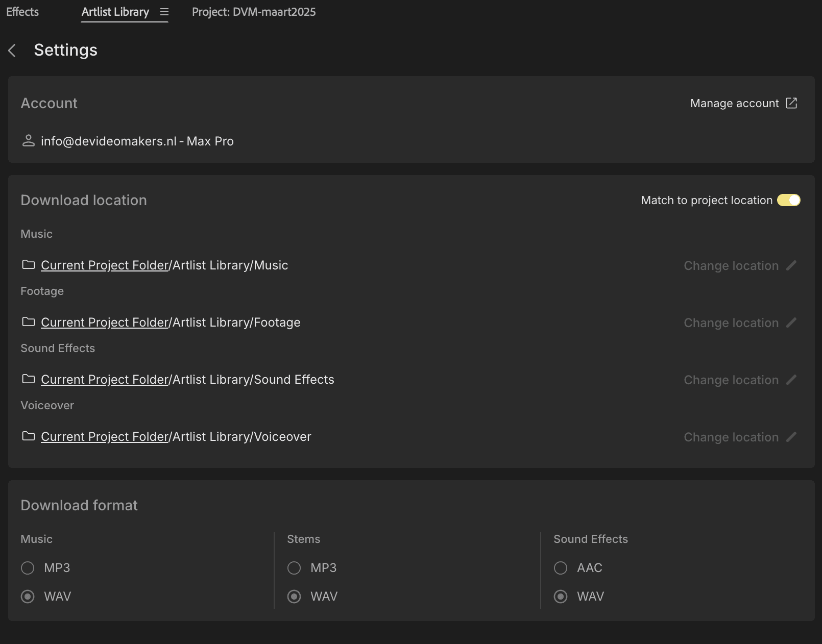The width and height of the screenshot is (822, 644).
Task: Click the user profile icon beside email
Action: [29, 141]
